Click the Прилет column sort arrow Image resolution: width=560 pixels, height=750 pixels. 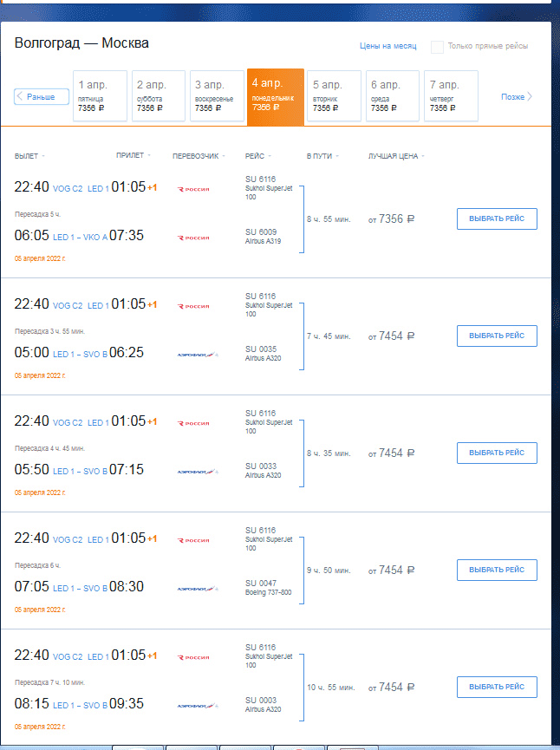[x=149, y=155]
